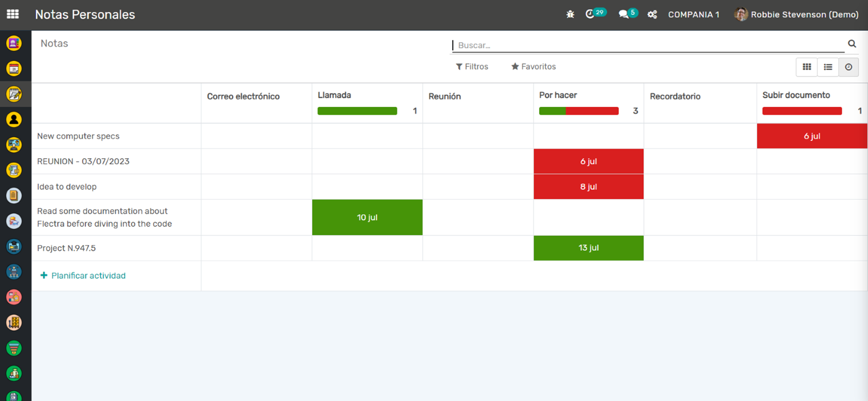Click the gears settings icon in top bar
The width and height of the screenshot is (868, 401).
point(652,15)
